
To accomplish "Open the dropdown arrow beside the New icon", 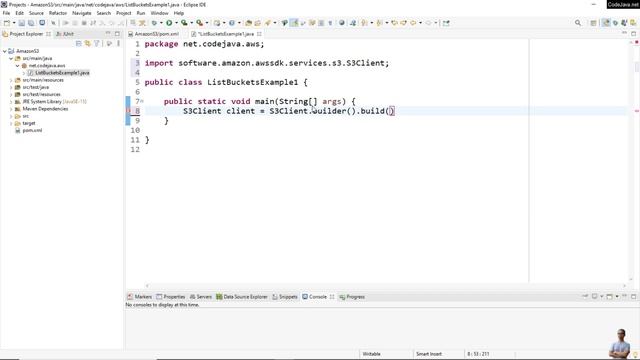I will click(13, 23).
